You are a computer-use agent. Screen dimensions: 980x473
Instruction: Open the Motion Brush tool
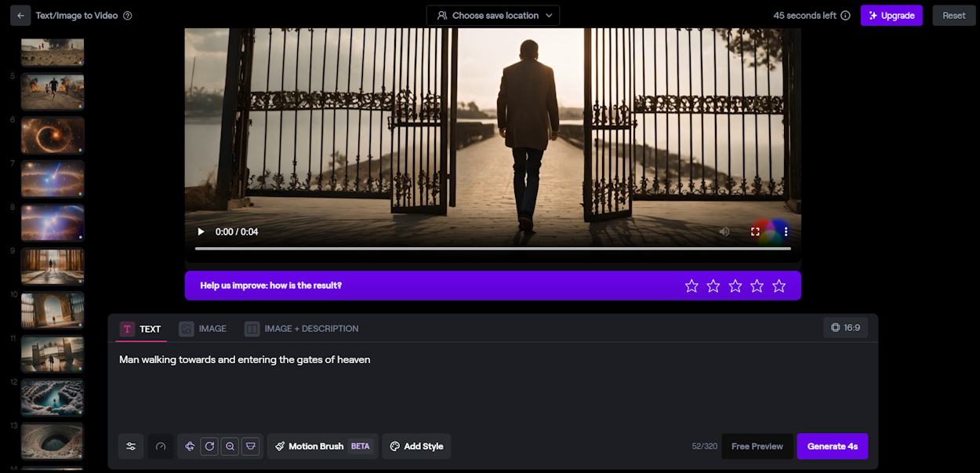tap(322, 446)
